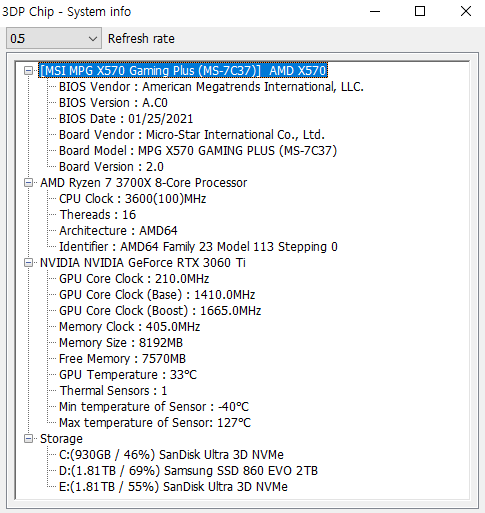Select E: drive SanDisk Ultra 3D NVMe row
485x513 pixels.
(x=173, y=487)
